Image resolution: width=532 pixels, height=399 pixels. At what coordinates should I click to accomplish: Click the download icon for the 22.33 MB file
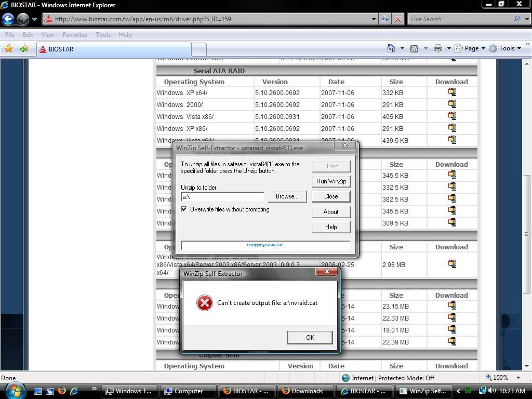pyautogui.click(x=452, y=317)
